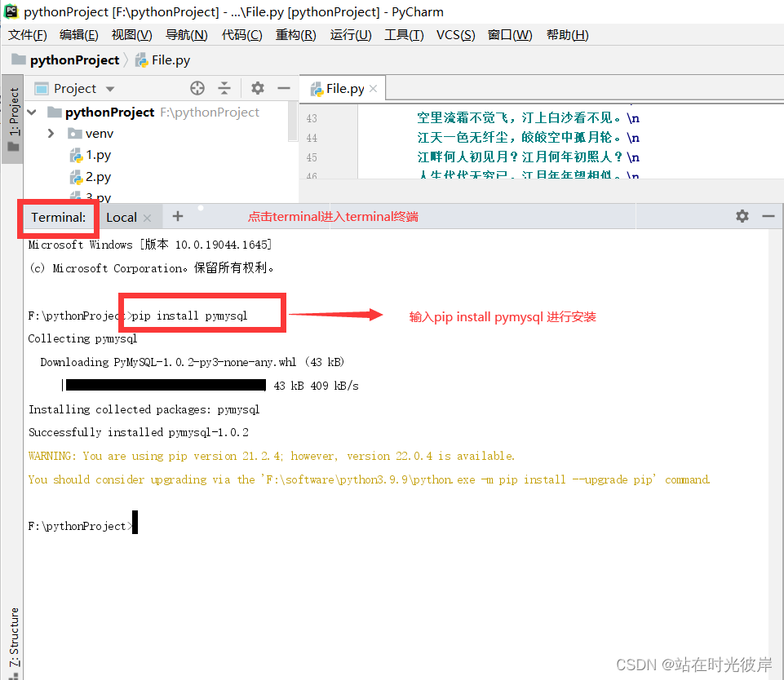Image resolution: width=784 pixels, height=680 pixels.
Task: Click the File.py icon in editor tab
Action: pyautogui.click(x=317, y=90)
